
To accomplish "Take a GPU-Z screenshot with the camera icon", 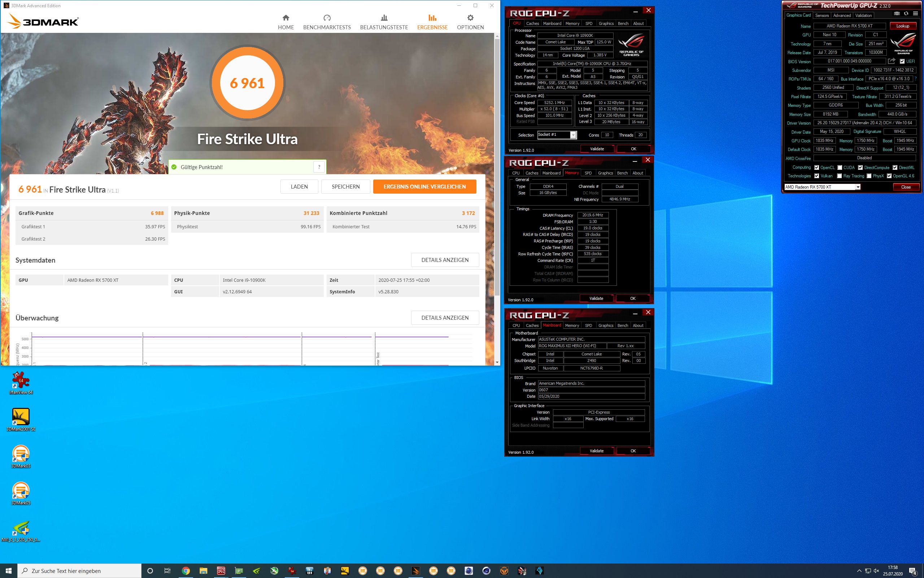I will [897, 13].
